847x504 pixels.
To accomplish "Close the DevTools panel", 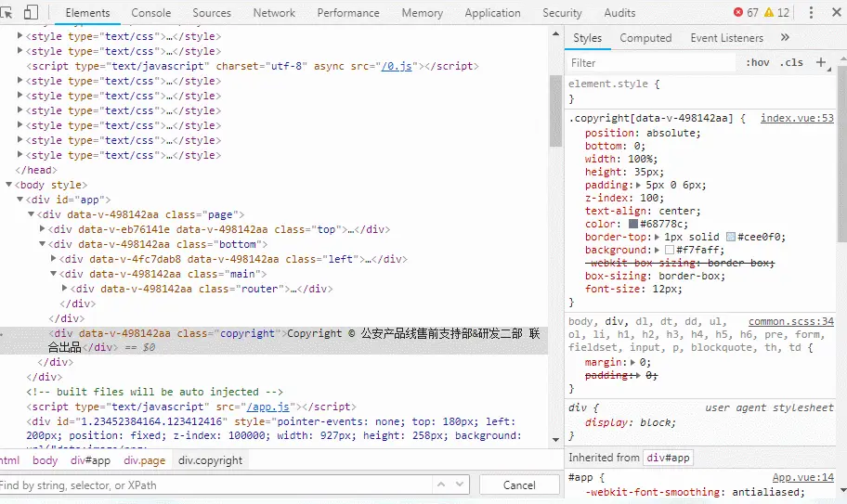I will point(836,12).
